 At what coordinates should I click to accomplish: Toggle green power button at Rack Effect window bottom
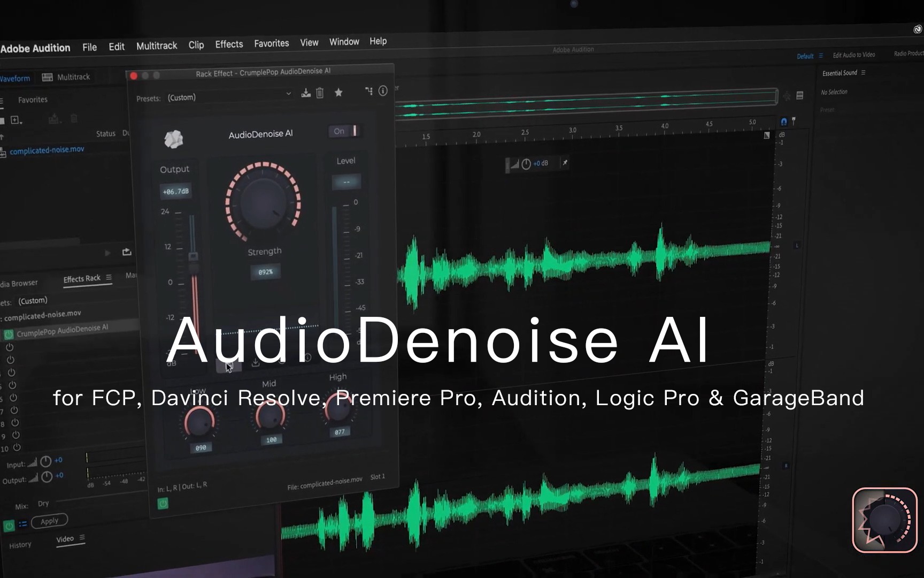coord(163,503)
